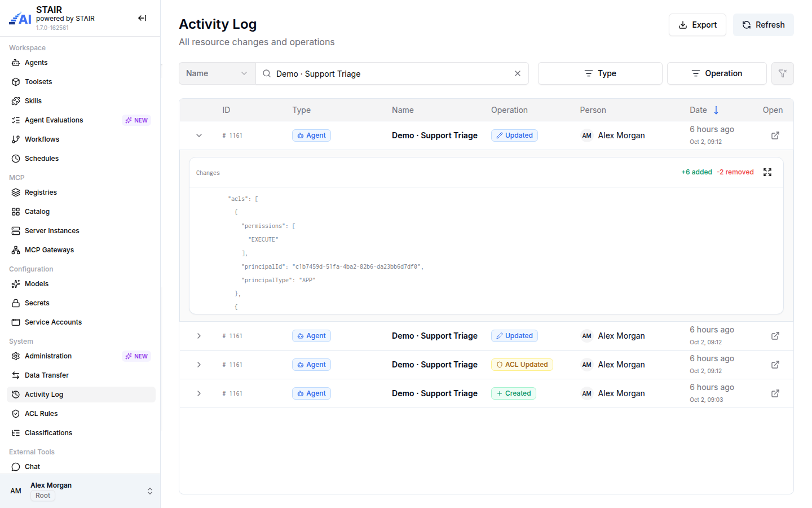
Task: Click the Server Instances icon
Action: (16, 231)
